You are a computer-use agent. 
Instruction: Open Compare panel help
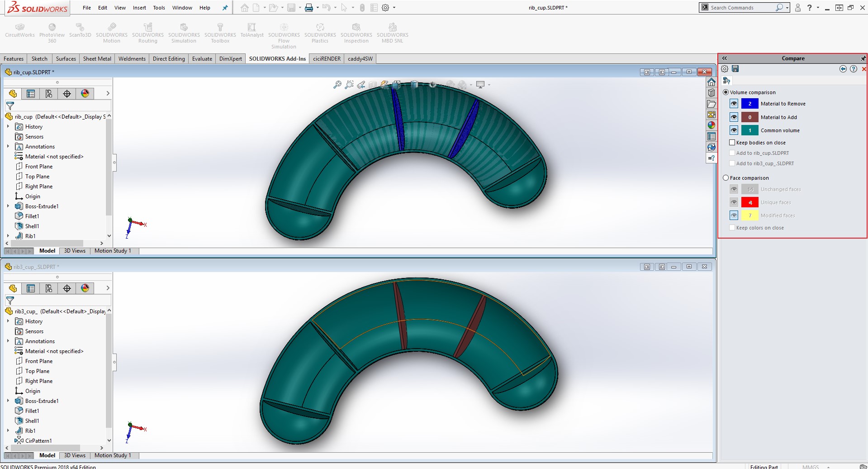point(854,69)
